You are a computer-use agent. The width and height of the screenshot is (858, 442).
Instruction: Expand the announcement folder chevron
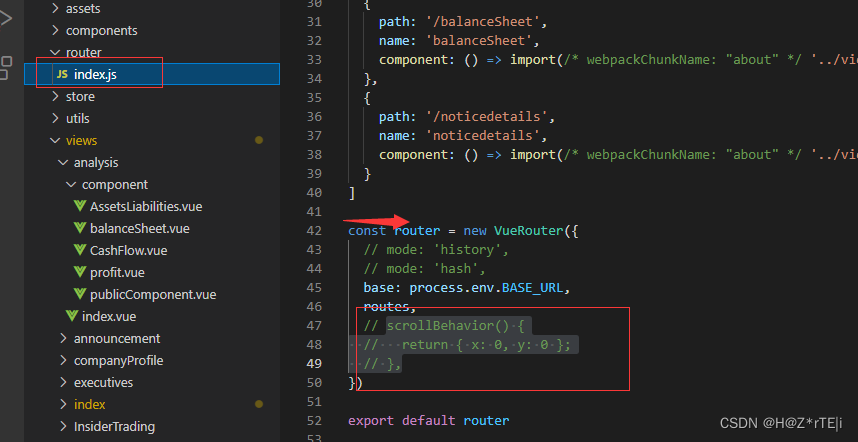[63, 339]
